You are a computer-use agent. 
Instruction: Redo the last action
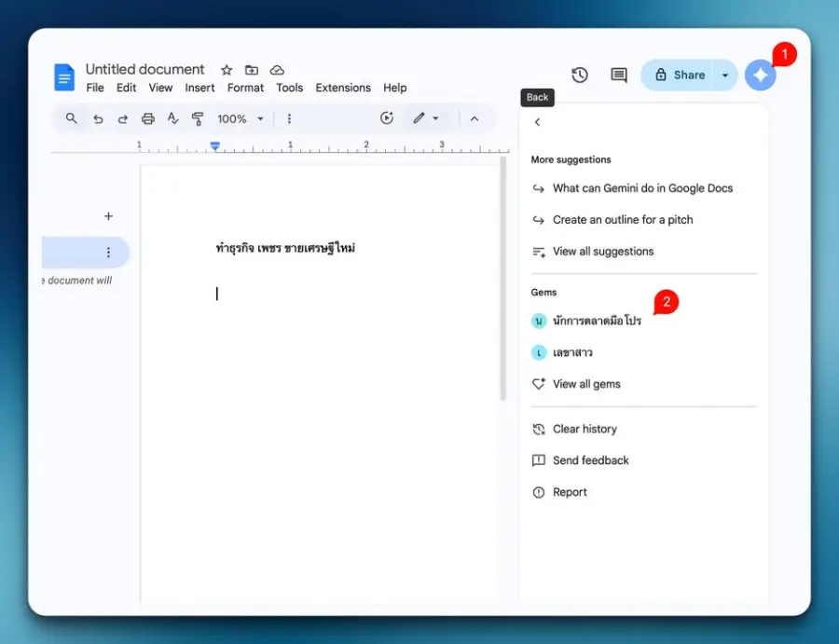(x=122, y=118)
